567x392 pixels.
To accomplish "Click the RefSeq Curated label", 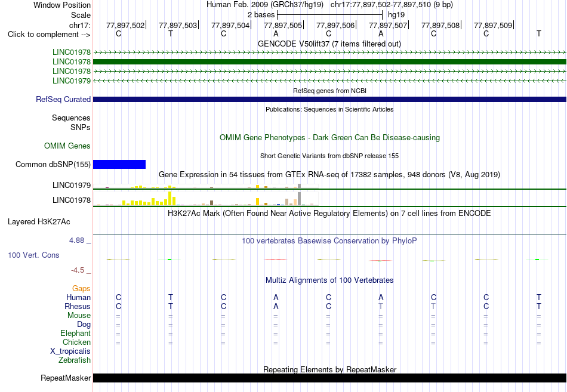I will click(63, 99).
